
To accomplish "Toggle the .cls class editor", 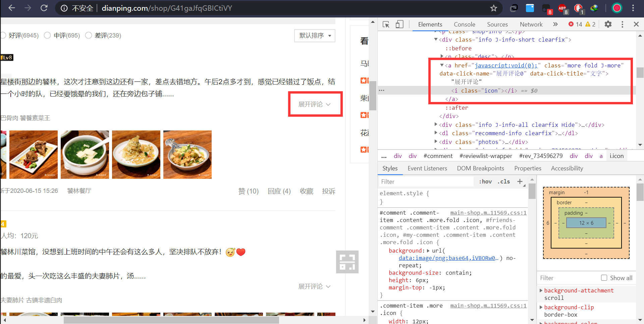I will coord(504,181).
